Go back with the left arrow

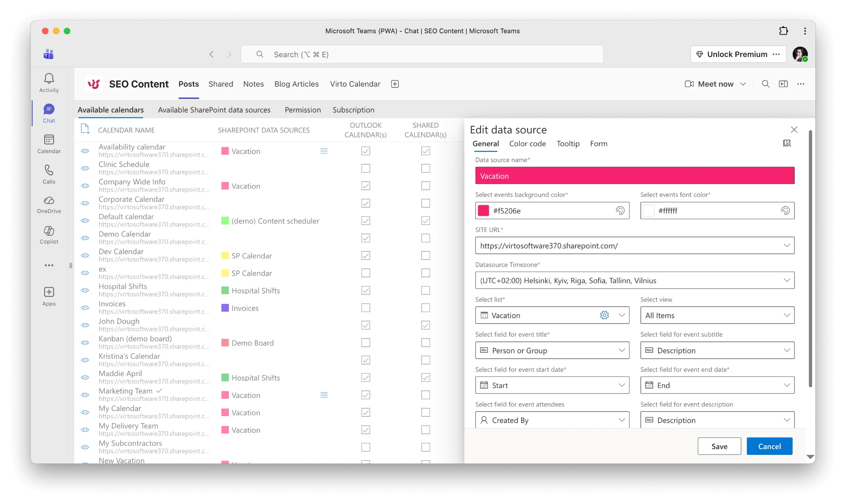pyautogui.click(x=211, y=54)
